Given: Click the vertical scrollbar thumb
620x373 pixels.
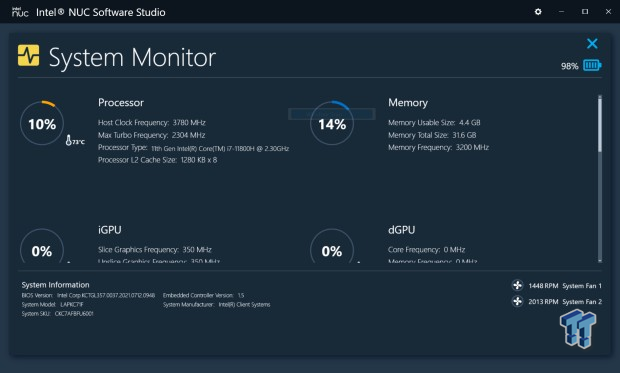Looking at the screenshot, I should 600,124.
